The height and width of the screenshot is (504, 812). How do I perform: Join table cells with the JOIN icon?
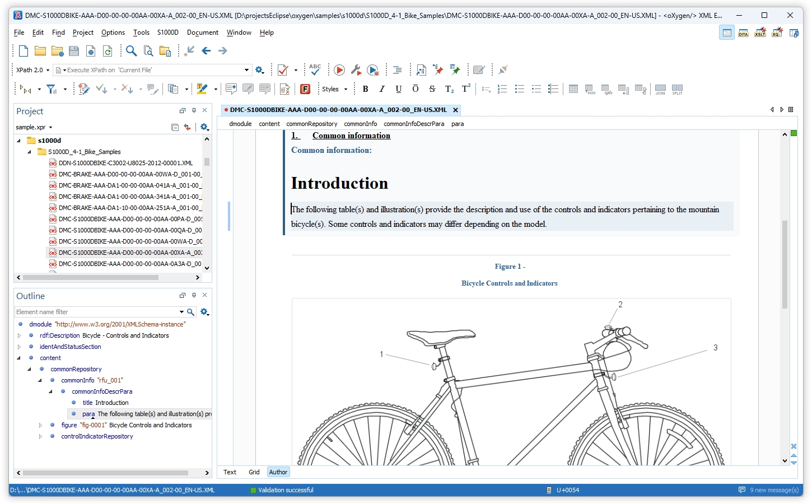(x=660, y=88)
